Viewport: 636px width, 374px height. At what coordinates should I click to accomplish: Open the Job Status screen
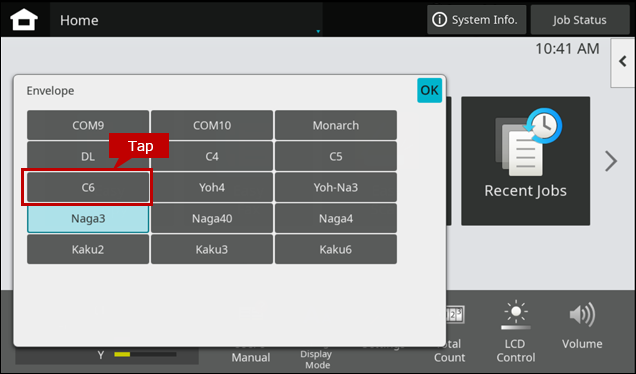click(580, 20)
